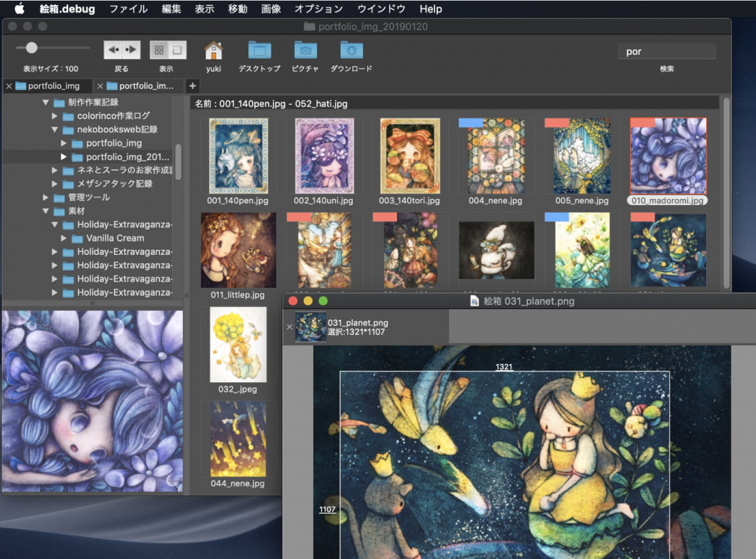The width and height of the screenshot is (756, 559).
Task: Go forward with the right arrow button
Action: point(131,50)
